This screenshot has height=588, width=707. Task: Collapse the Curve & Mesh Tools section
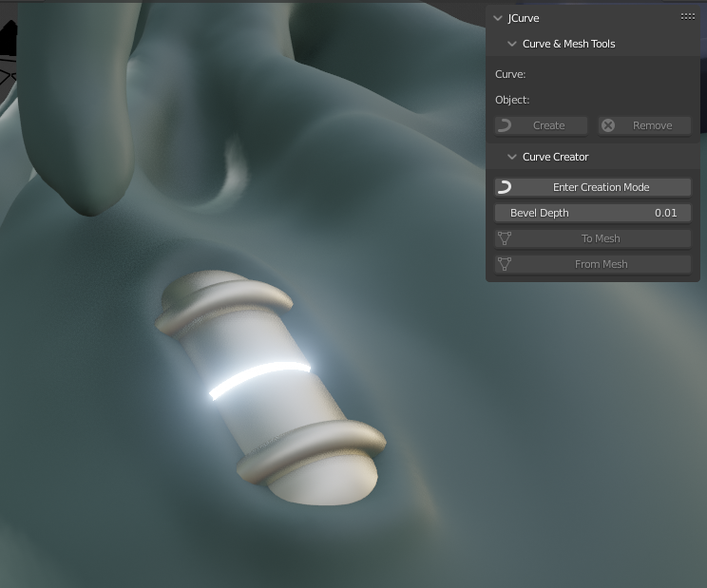tap(512, 44)
